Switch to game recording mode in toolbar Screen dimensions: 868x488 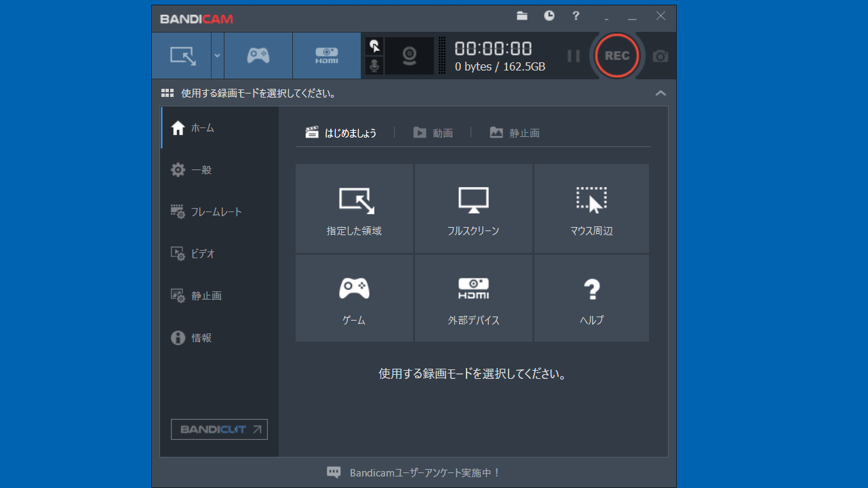[258, 56]
